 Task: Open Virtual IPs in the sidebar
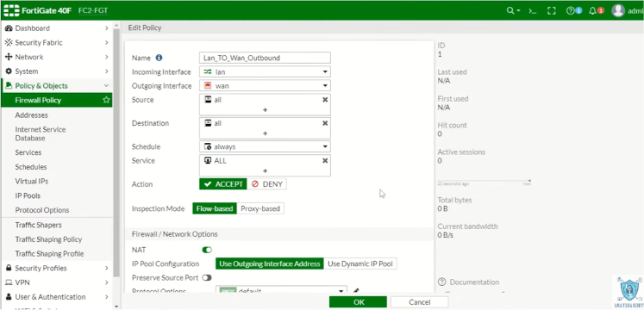32,181
